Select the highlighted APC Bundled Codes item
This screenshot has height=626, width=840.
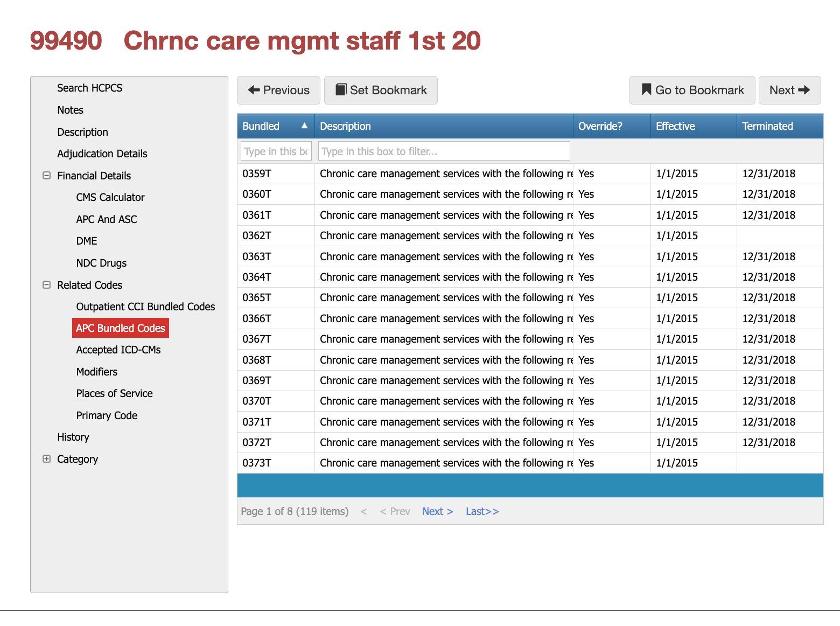121,328
